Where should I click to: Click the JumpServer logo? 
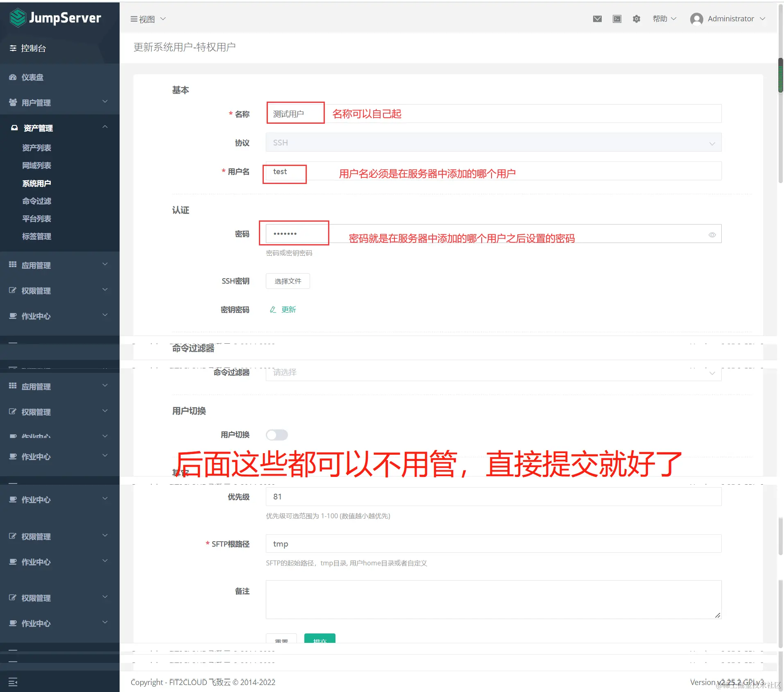pyautogui.click(x=55, y=18)
